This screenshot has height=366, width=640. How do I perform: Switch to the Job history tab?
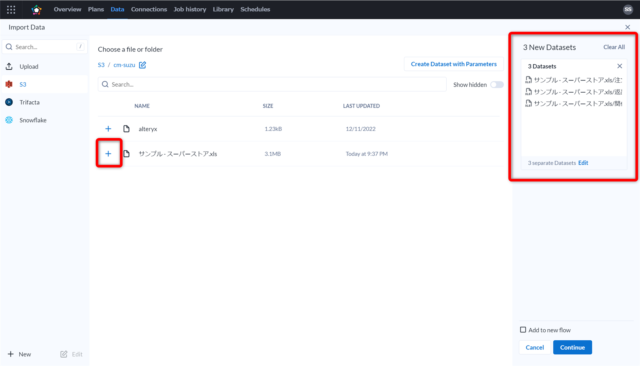click(x=190, y=9)
